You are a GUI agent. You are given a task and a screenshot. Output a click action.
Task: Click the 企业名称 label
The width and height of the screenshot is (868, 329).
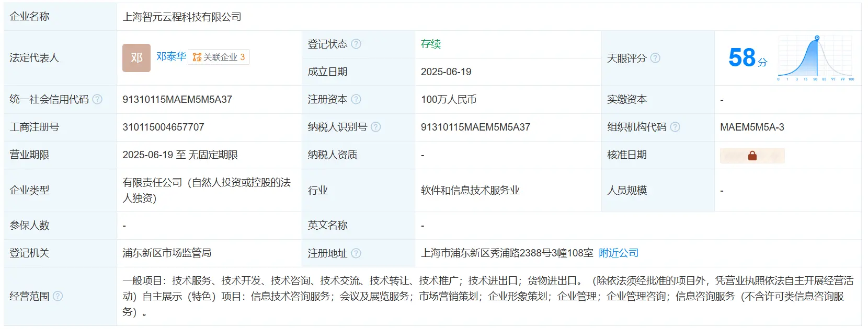[x=29, y=17]
